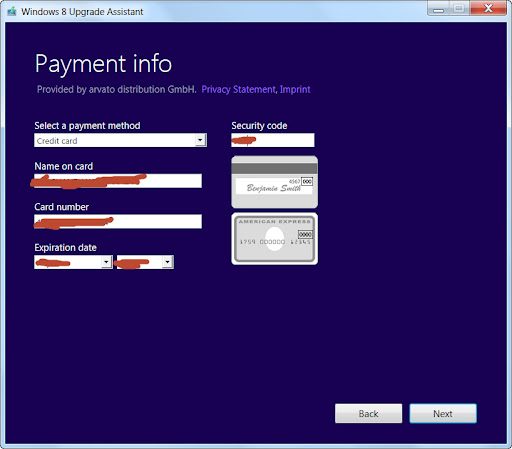This screenshot has height=449, width=512.
Task: Open the payment method dropdown arrow
Action: 200,140
